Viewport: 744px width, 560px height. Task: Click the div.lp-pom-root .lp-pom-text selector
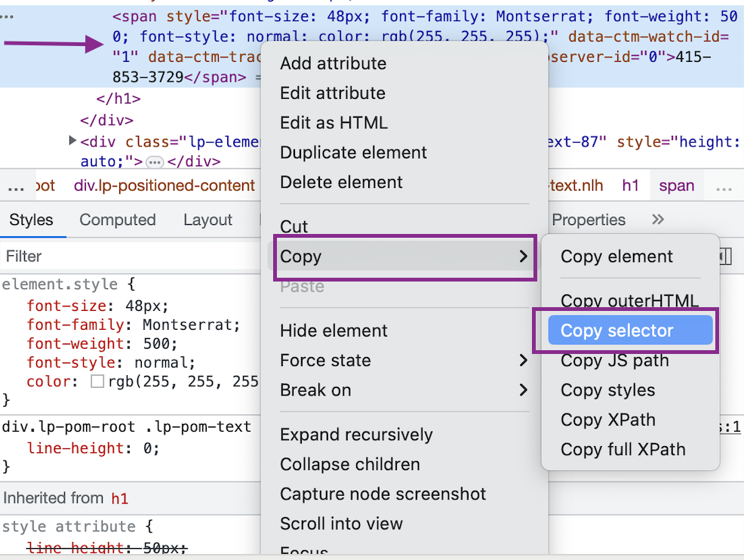(x=127, y=426)
